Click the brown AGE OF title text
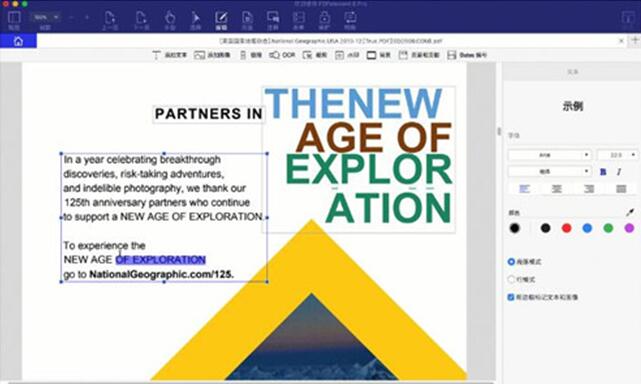 [374, 138]
